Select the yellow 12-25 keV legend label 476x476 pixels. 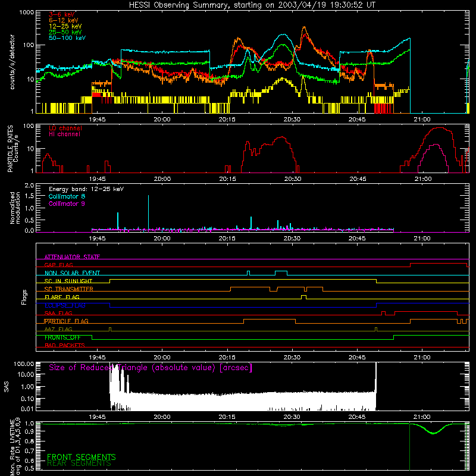point(65,26)
